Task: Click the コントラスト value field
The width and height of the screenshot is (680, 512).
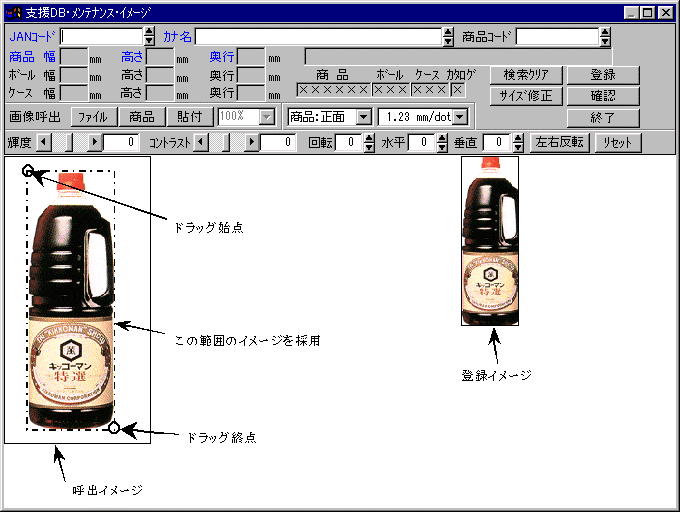Action: pos(278,142)
